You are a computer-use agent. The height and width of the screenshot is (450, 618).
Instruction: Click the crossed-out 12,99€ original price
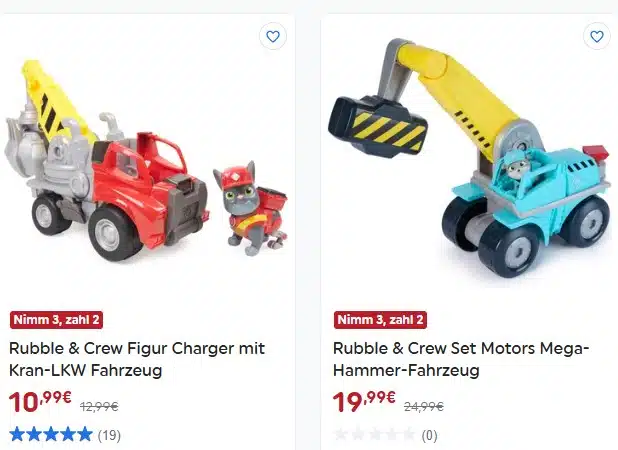pos(99,406)
